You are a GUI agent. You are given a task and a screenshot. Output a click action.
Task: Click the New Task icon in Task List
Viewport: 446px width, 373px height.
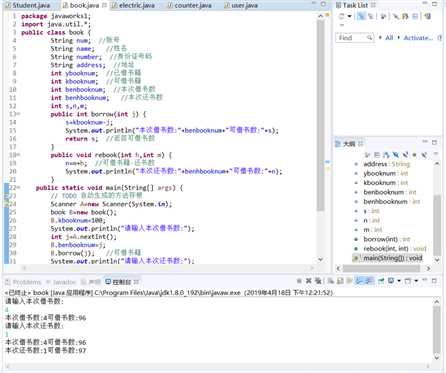[341, 16]
